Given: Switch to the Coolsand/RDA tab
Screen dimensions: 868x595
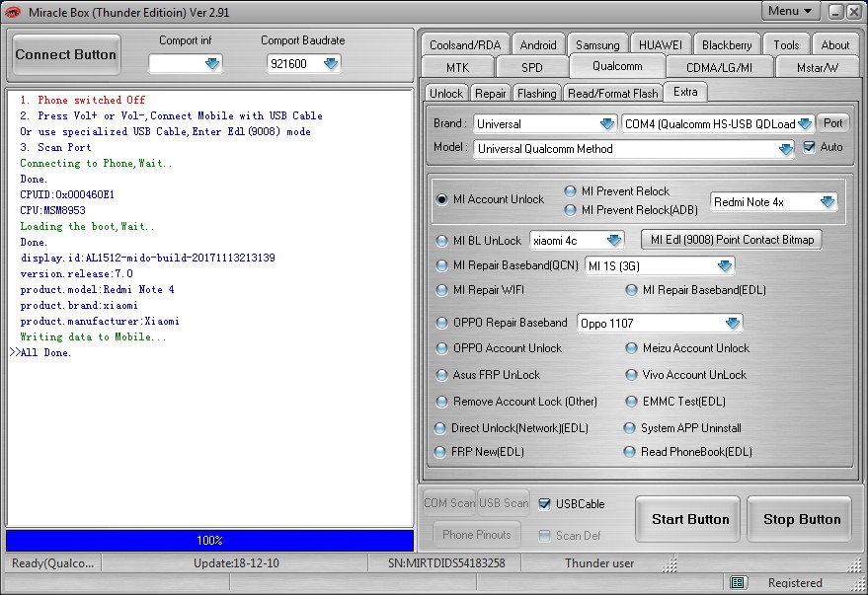Looking at the screenshot, I should click(465, 44).
